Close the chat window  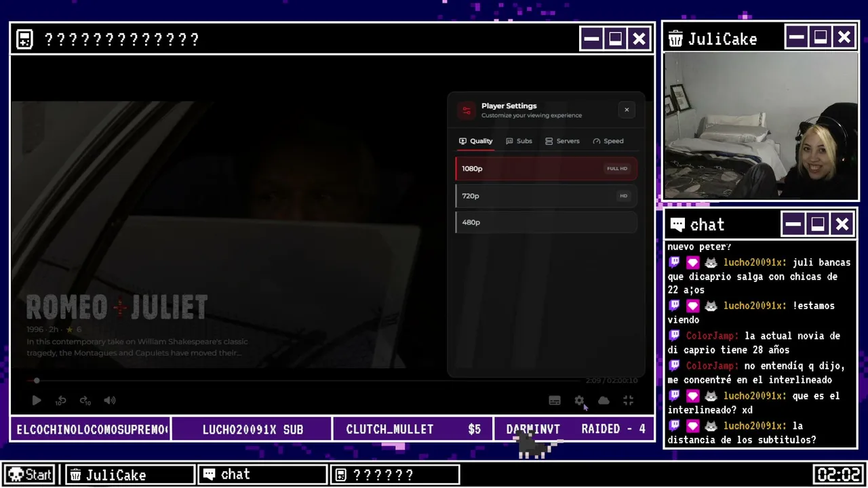click(842, 224)
